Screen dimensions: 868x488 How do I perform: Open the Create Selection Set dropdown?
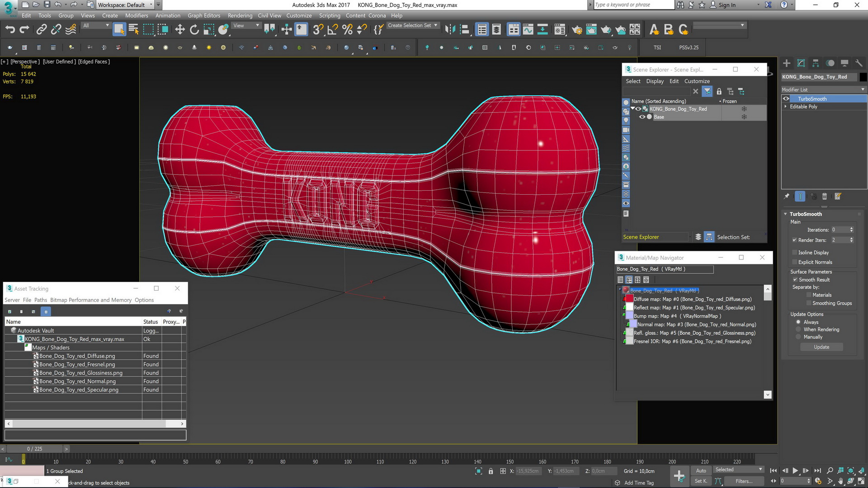coord(412,26)
